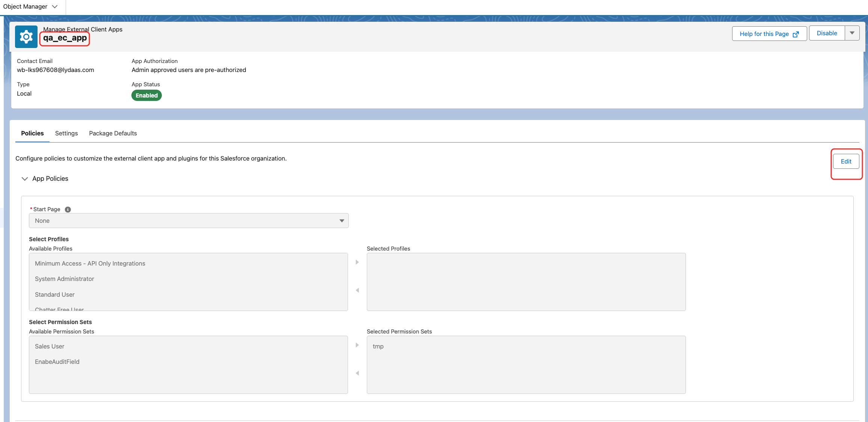868x422 pixels.
Task: Click the blue gear setup icon
Action: tap(26, 37)
